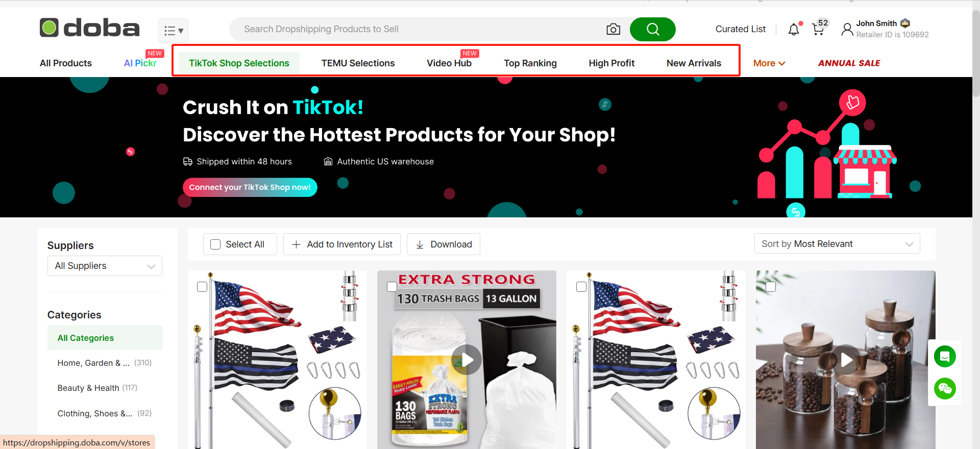Viewport: 980px width, 449px height.
Task: Click the WeChat contact icon
Action: point(945,389)
